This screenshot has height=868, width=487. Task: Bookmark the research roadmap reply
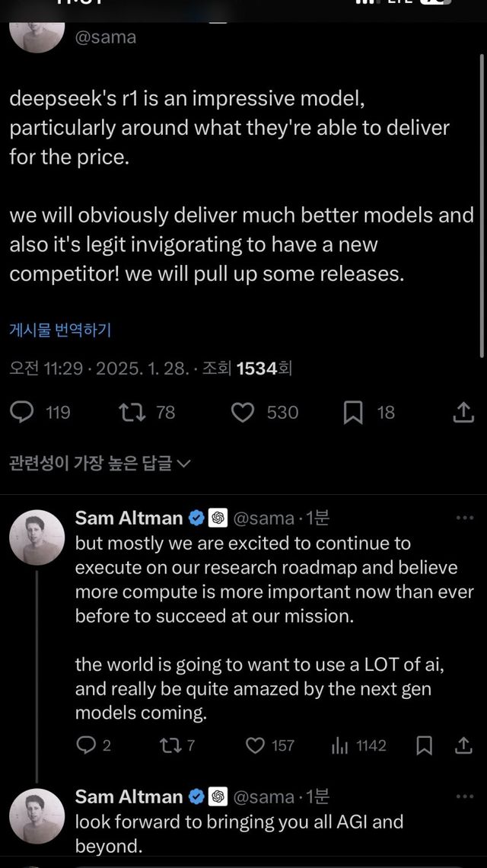[425, 745]
